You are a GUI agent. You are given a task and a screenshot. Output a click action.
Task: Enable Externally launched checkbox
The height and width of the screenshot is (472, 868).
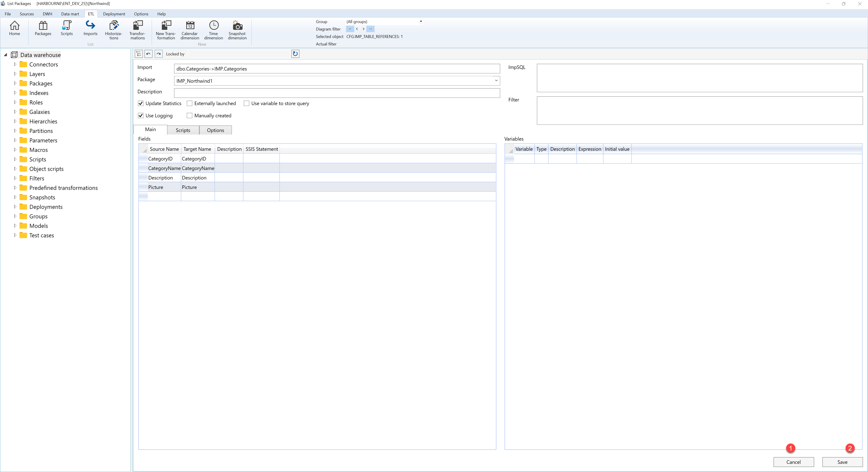click(190, 104)
